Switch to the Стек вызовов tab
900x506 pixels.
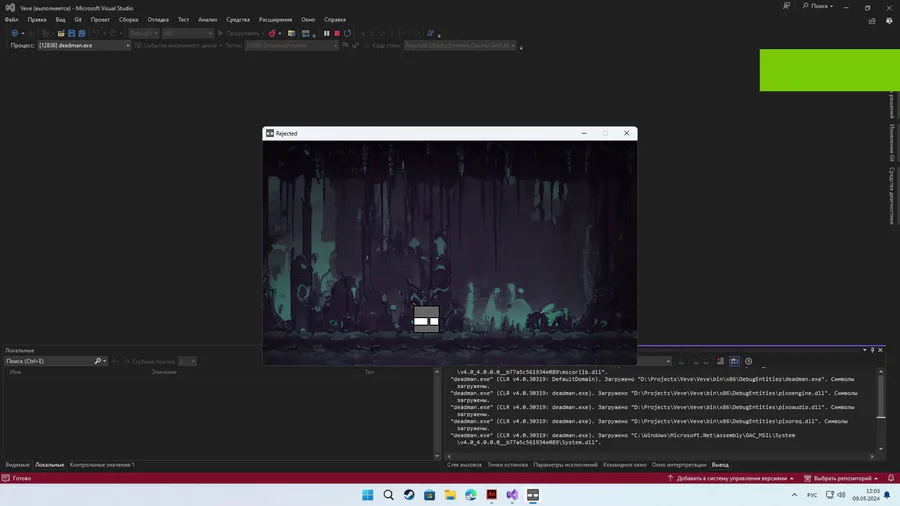(464, 465)
